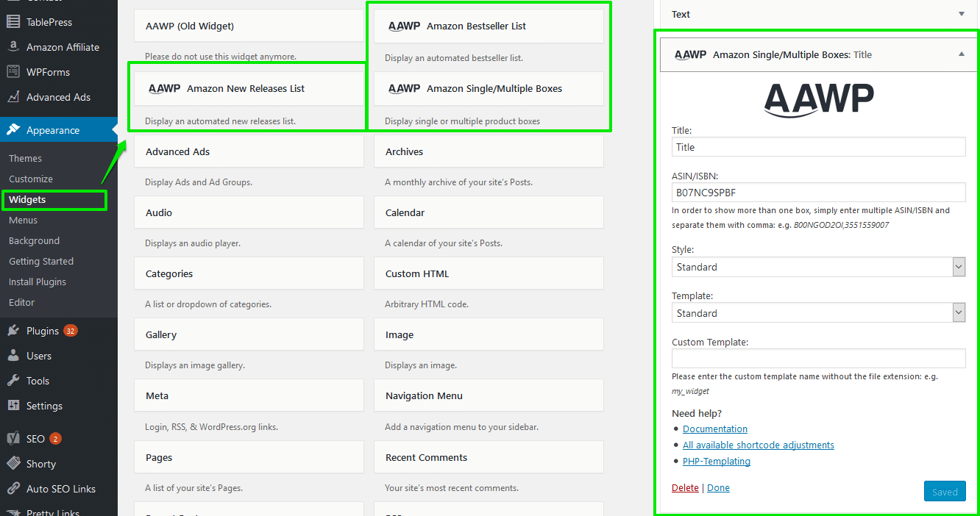Click the Yoast SEO icon

click(x=13, y=439)
